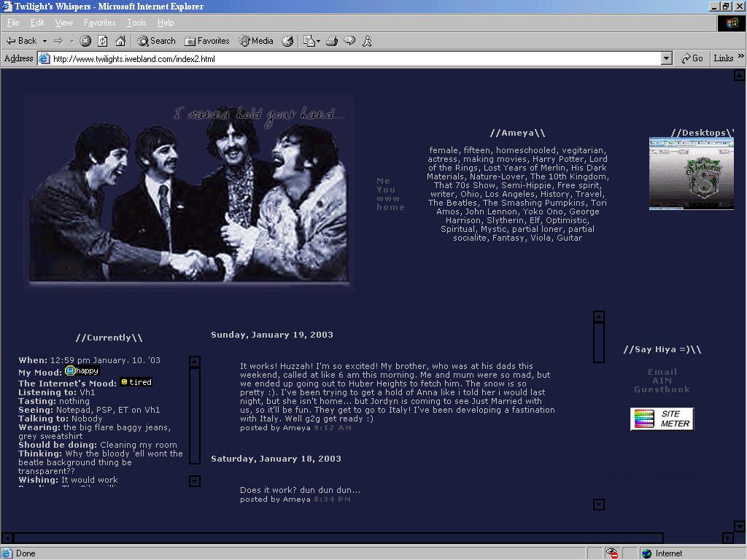Click the happy mood smiley icon

pos(71,370)
